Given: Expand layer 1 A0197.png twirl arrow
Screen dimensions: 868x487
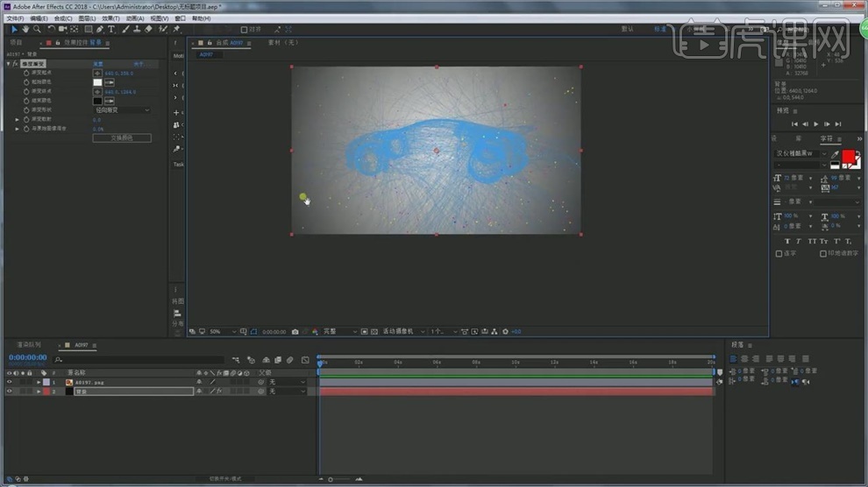Looking at the screenshot, I should tap(39, 382).
